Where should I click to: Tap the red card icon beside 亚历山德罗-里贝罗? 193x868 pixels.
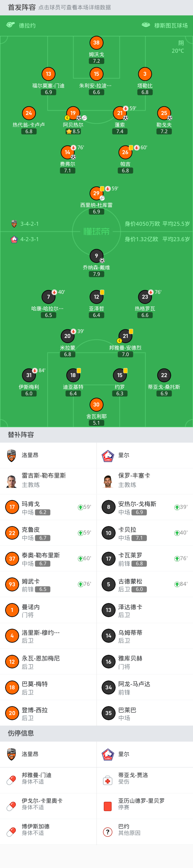click(107, 806)
